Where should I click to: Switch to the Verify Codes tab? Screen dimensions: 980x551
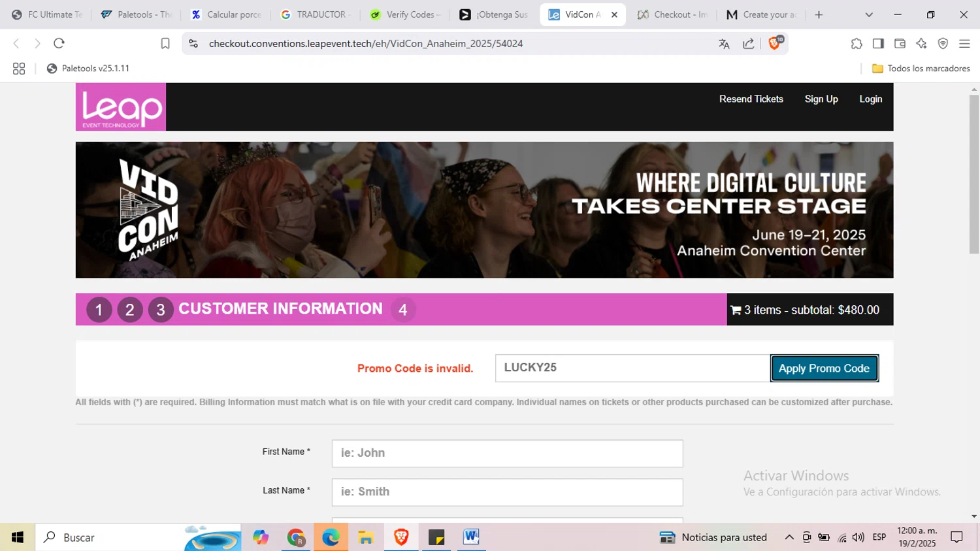coord(405,14)
